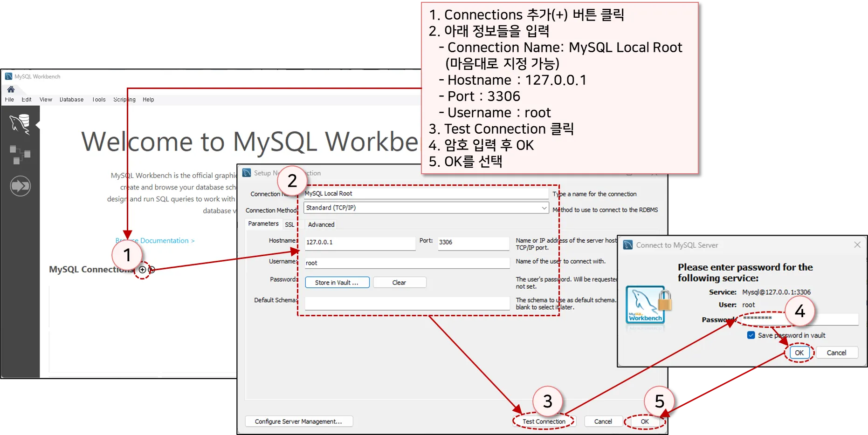The image size is (868, 435).
Task: Switch to the Parameters tab
Action: (263, 224)
